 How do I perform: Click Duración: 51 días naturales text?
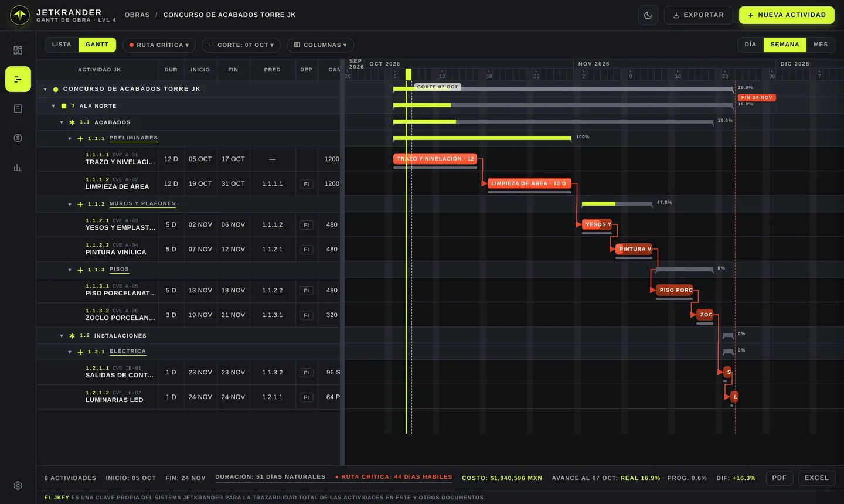tap(270, 477)
